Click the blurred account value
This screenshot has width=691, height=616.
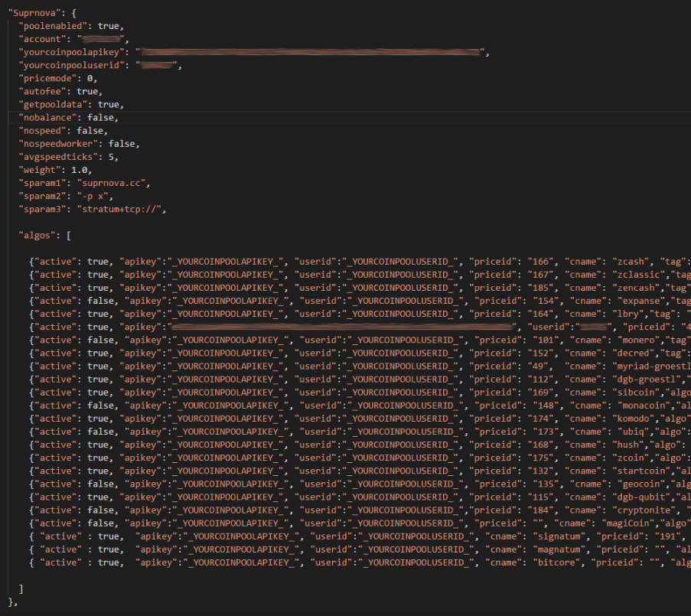[x=101, y=39]
